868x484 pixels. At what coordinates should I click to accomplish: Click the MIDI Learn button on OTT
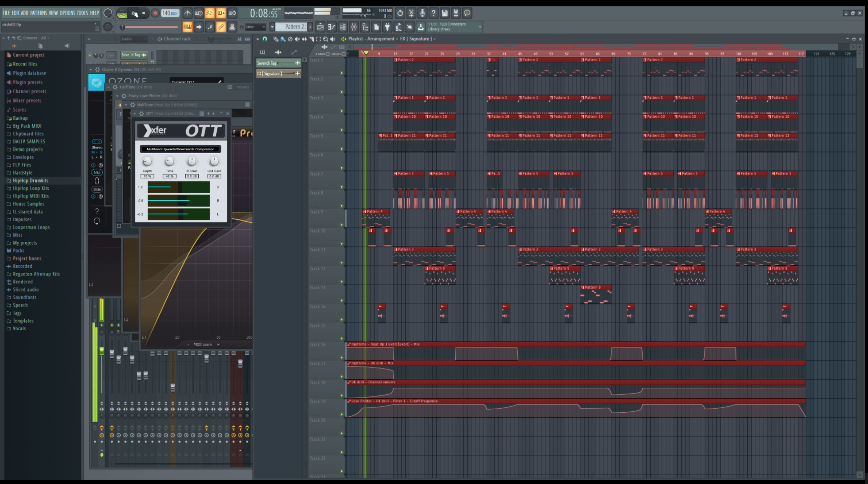tap(202, 344)
